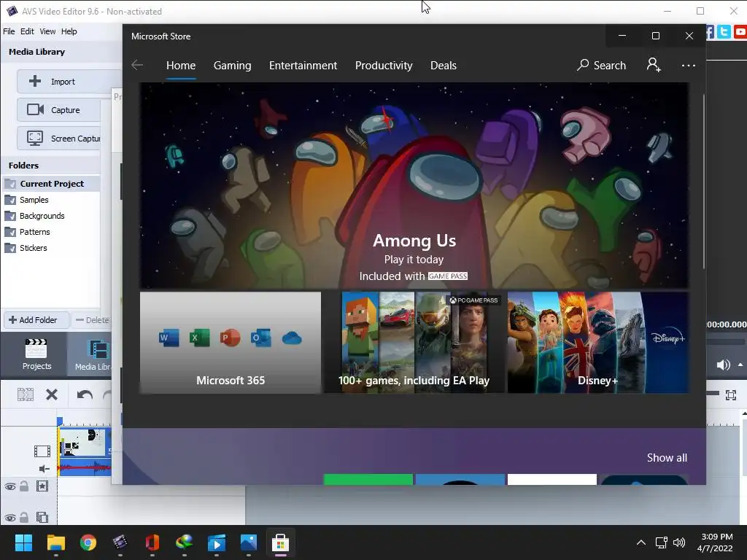Open the AVS Facebook icon
The height and width of the screenshot is (560, 747).
point(710,32)
